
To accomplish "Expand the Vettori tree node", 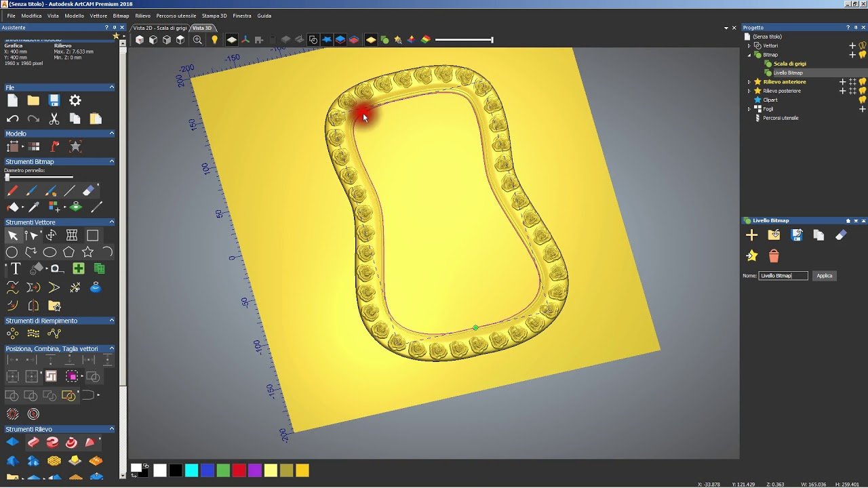I will pos(749,45).
